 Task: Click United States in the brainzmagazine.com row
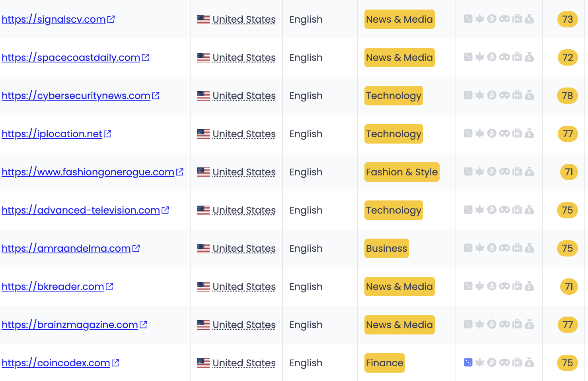[244, 325]
